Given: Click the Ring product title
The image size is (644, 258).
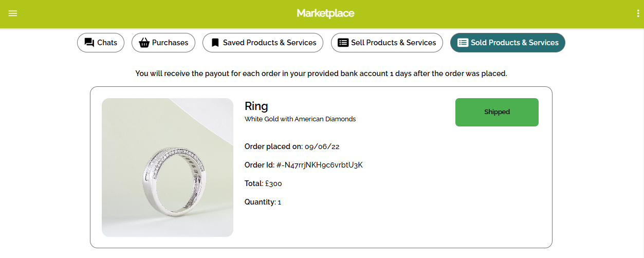Looking at the screenshot, I should (x=256, y=106).
